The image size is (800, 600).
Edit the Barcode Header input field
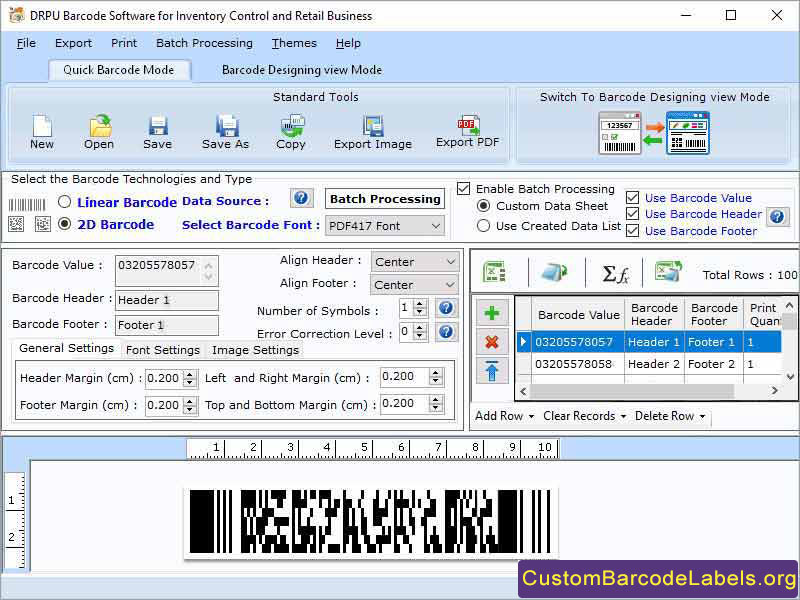pyautogui.click(x=166, y=301)
